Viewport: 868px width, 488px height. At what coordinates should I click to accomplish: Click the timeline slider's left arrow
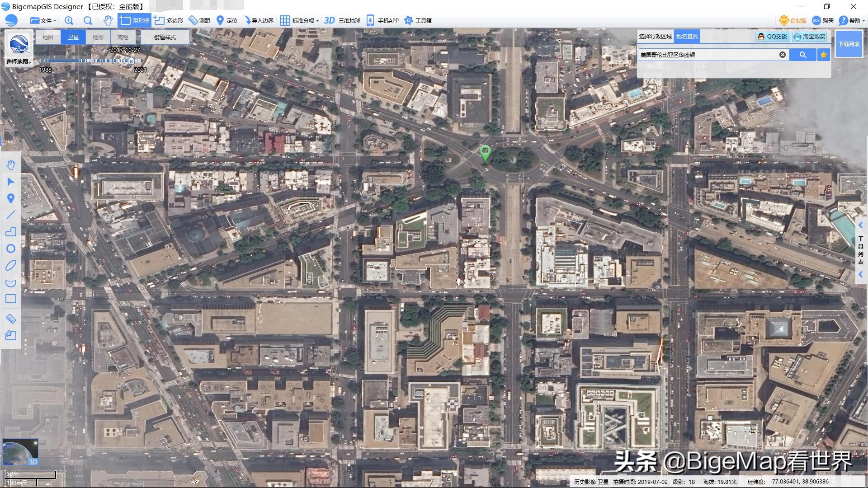click(40, 60)
